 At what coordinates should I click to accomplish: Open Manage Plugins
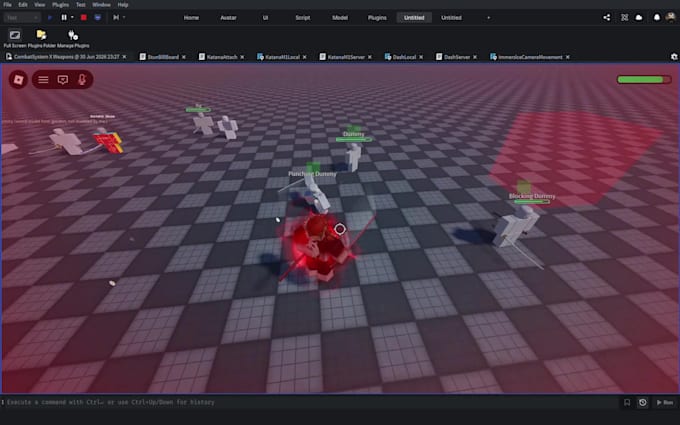click(73, 38)
